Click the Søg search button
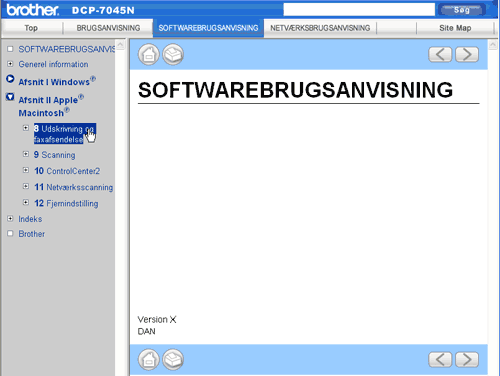Screen dimensions: 500x376 (x=462, y=10)
